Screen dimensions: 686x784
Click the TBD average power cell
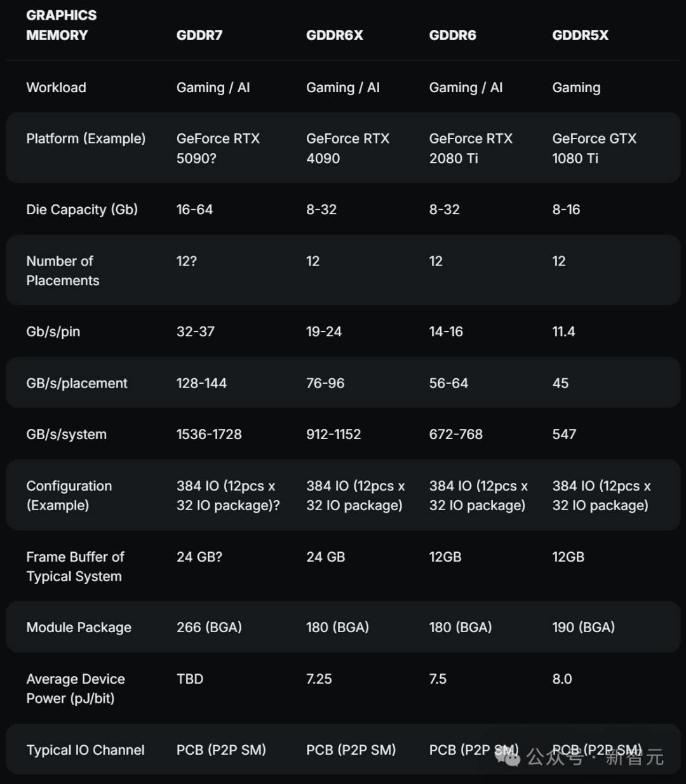click(190, 679)
